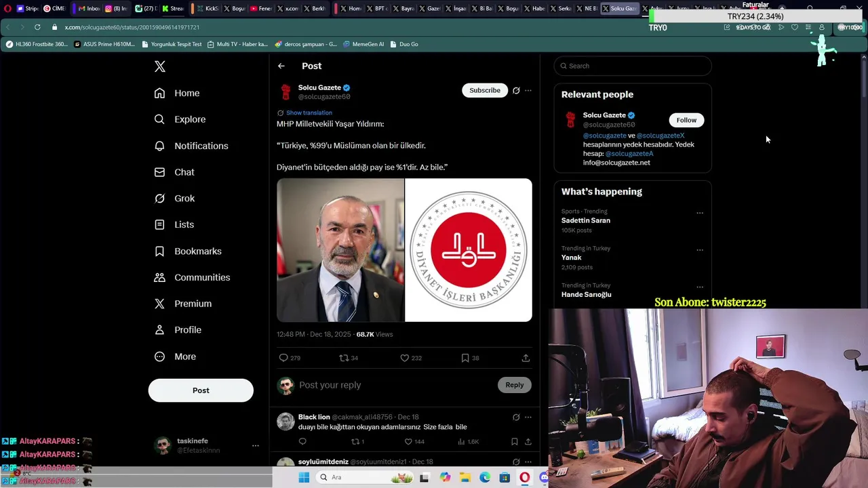Open Solcu Gazete profile avatar on post
The width and height of the screenshot is (868, 488).
[285, 91]
